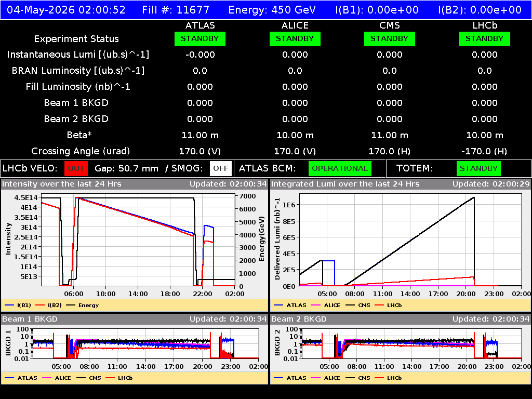This screenshot has height=399, width=532.
Task: Click the Experiment Status row label
Action: [76, 39]
